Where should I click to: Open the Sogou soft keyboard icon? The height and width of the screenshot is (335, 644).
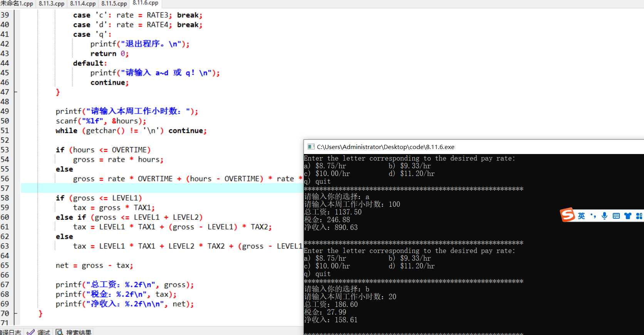pos(616,216)
